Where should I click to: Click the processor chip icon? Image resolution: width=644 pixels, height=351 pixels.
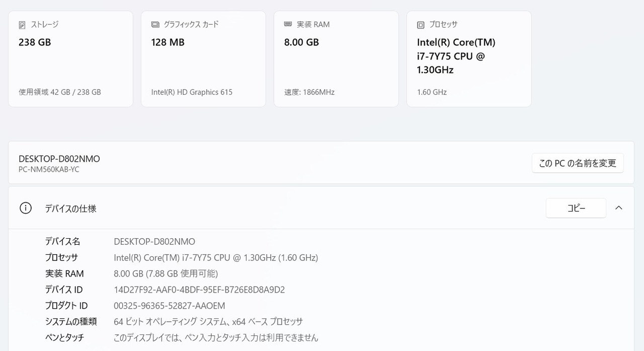point(421,25)
